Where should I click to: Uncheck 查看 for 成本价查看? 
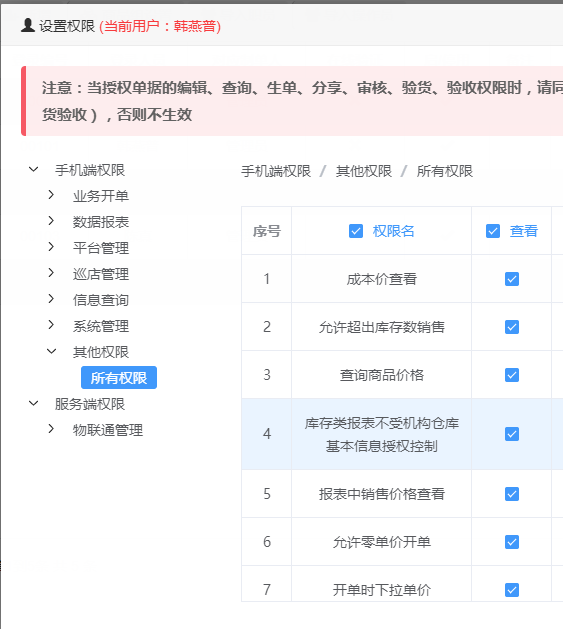click(x=512, y=279)
